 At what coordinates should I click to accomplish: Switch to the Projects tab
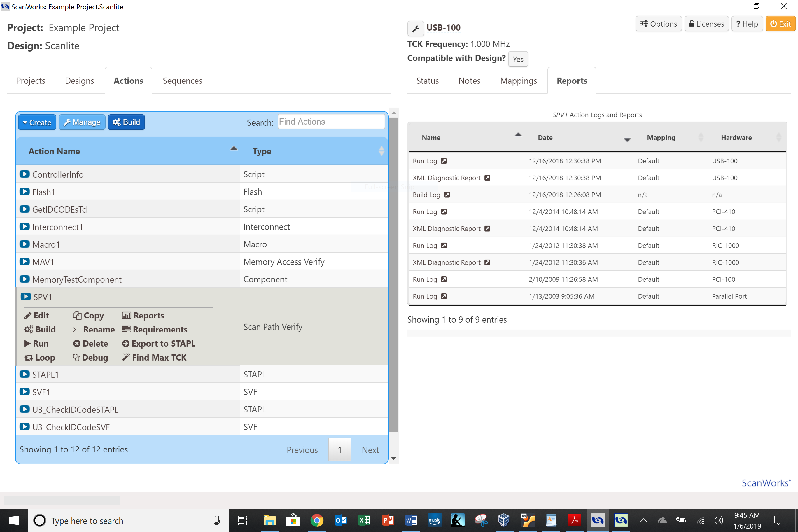coord(31,81)
